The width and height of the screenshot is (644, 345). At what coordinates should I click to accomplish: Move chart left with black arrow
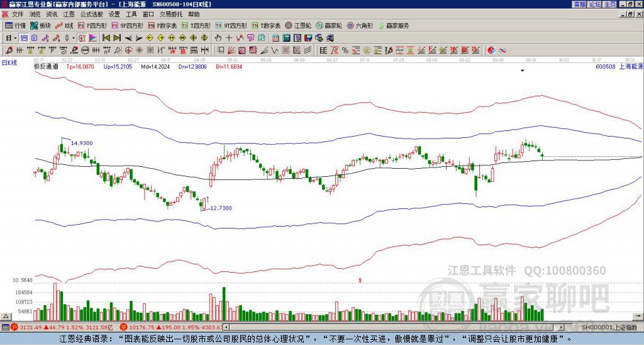(128, 38)
